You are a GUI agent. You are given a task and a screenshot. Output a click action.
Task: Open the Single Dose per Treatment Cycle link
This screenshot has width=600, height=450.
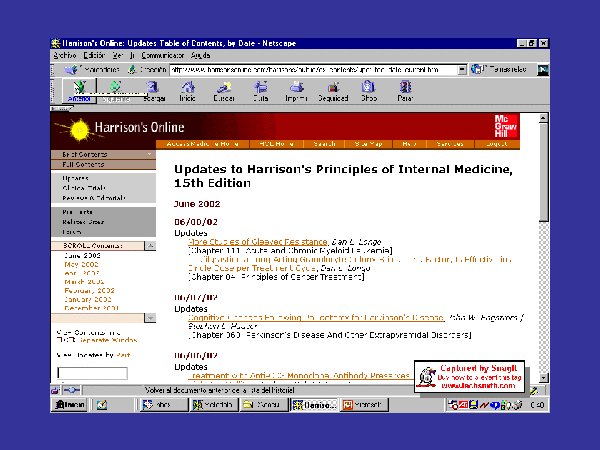pyautogui.click(x=252, y=268)
